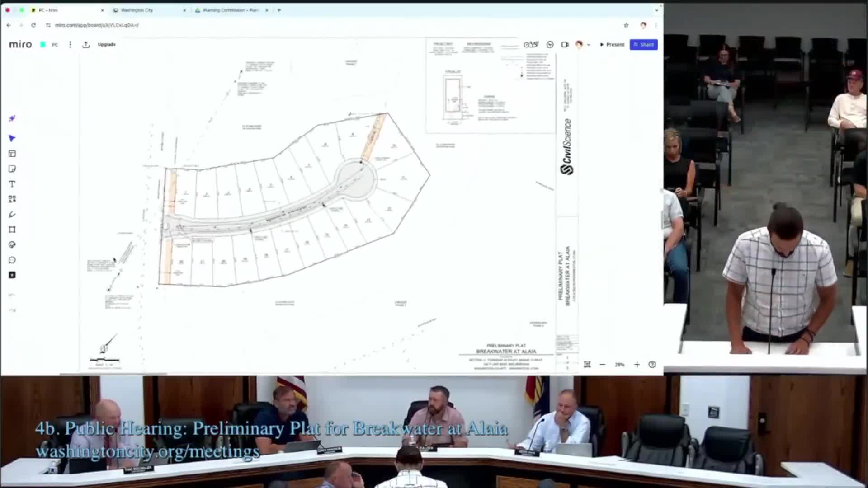Open the Templates tool
This screenshot has height=488, width=868.
click(12, 154)
